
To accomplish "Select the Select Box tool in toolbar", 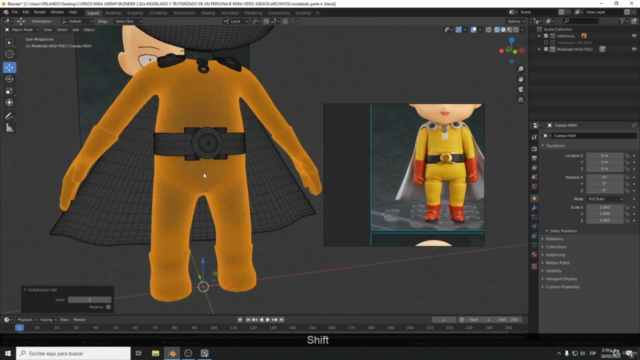I will point(9,42).
